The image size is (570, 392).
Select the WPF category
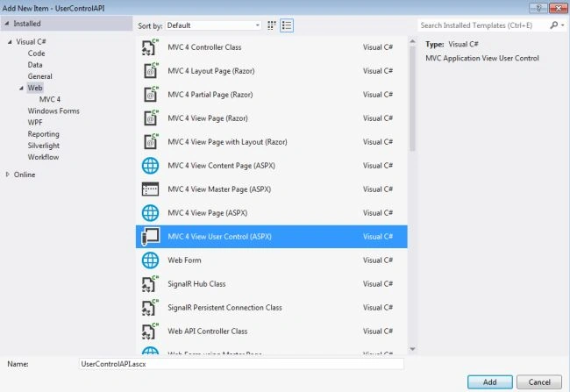point(35,123)
